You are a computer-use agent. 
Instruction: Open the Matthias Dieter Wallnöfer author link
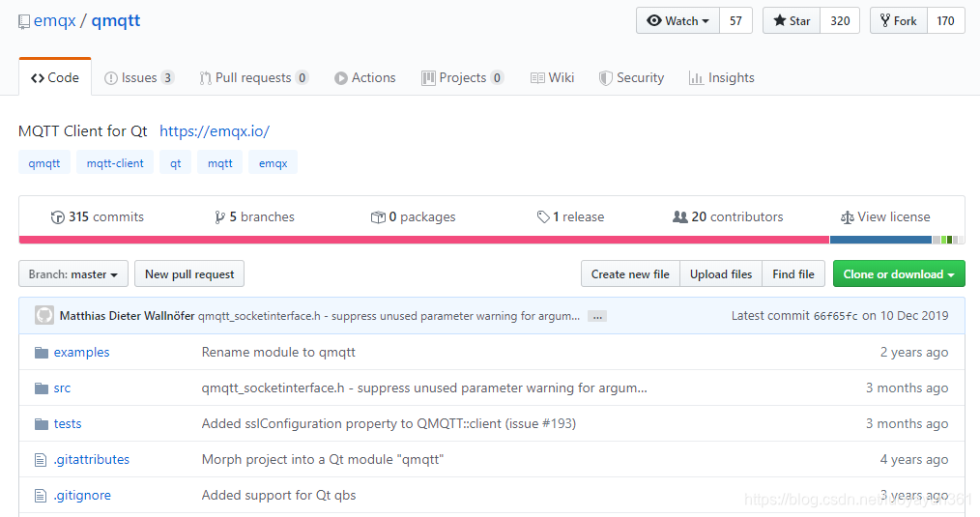pyautogui.click(x=127, y=316)
